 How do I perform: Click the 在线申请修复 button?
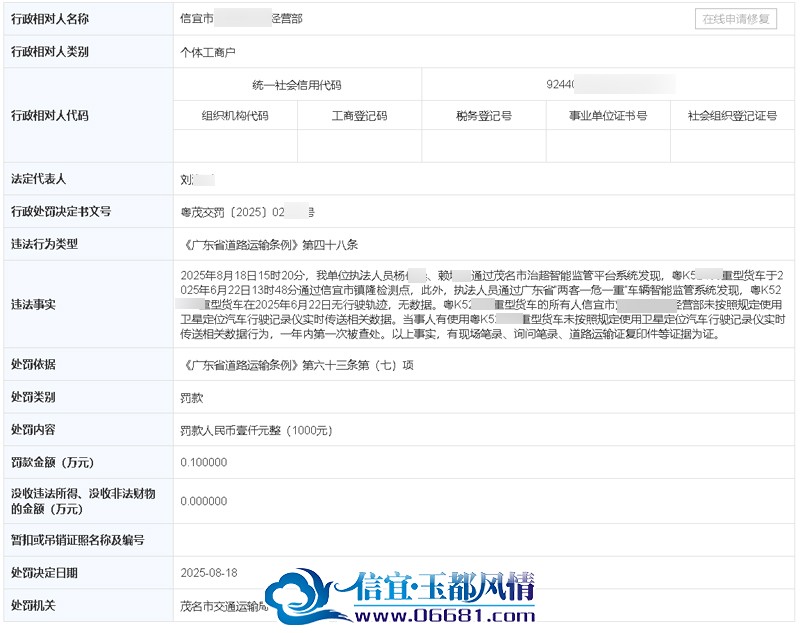click(735, 19)
